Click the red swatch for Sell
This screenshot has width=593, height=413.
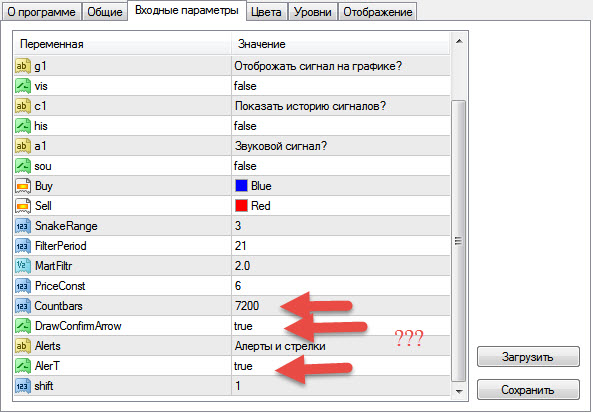(241, 206)
